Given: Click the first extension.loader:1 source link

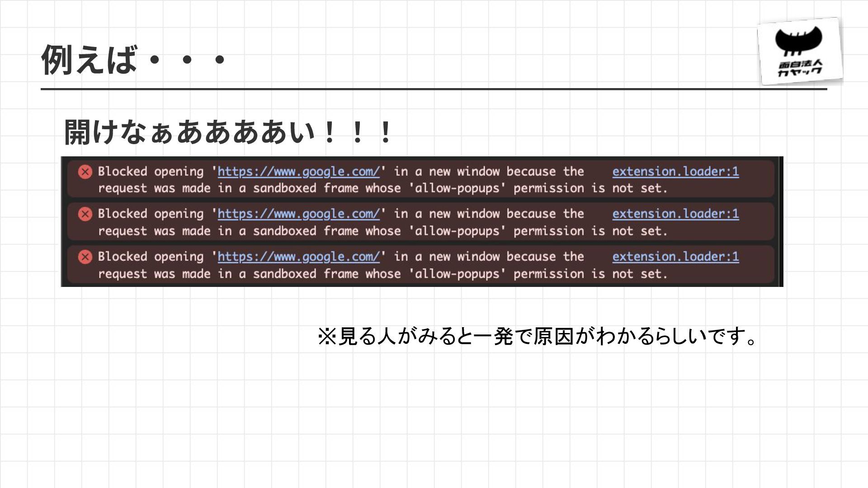Looking at the screenshot, I should point(675,172).
